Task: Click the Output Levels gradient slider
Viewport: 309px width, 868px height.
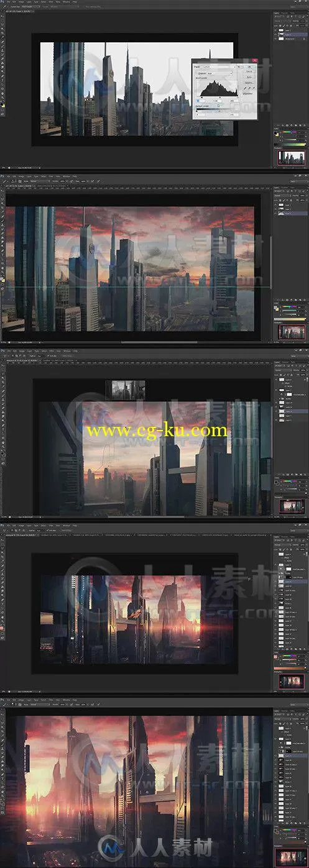Action: tap(217, 109)
